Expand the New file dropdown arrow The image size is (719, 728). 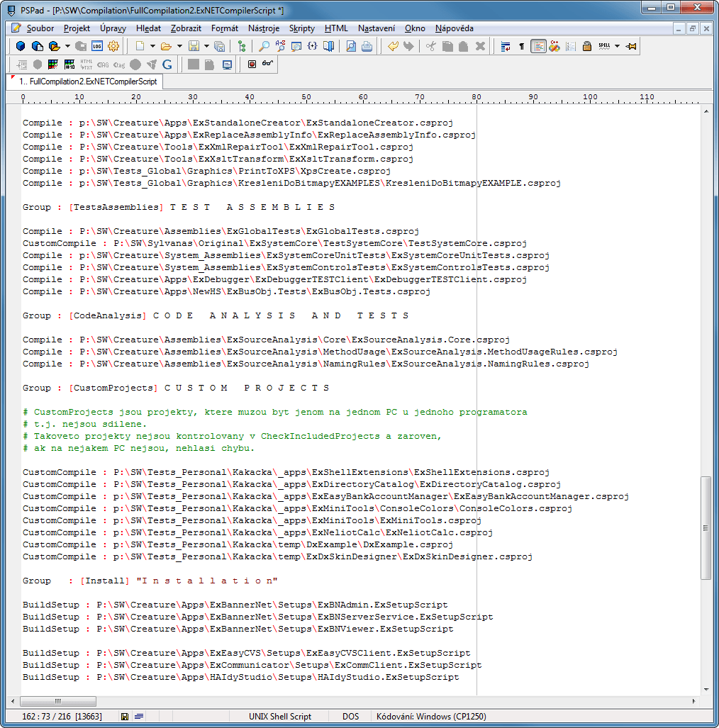152,46
